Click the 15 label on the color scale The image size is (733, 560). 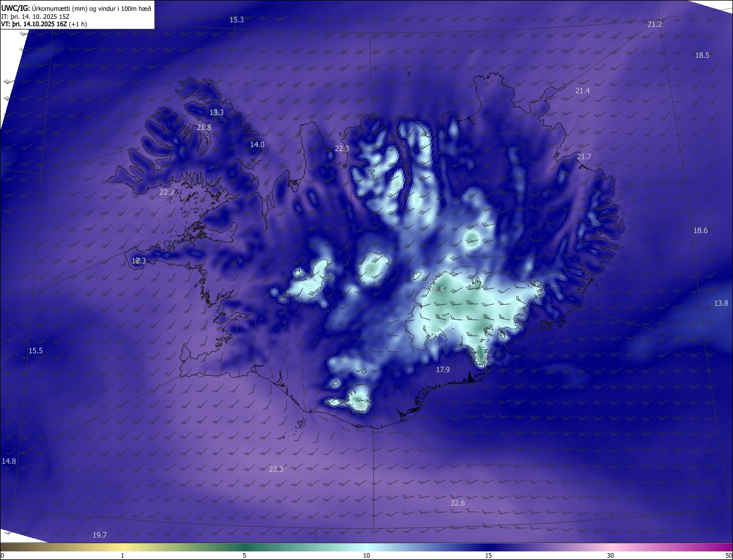point(488,555)
